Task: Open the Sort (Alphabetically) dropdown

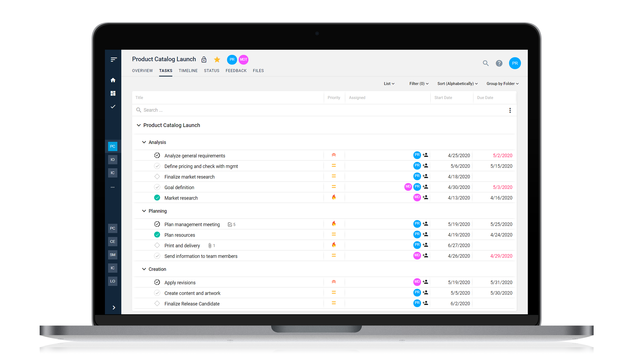Action: click(x=458, y=84)
